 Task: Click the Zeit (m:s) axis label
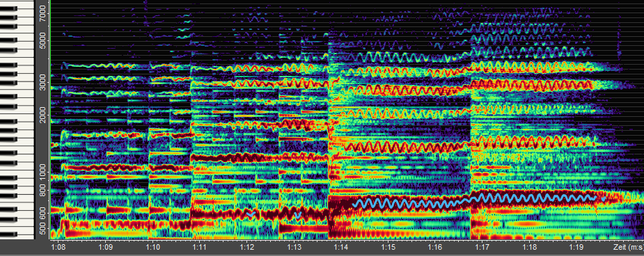[x=628, y=248]
